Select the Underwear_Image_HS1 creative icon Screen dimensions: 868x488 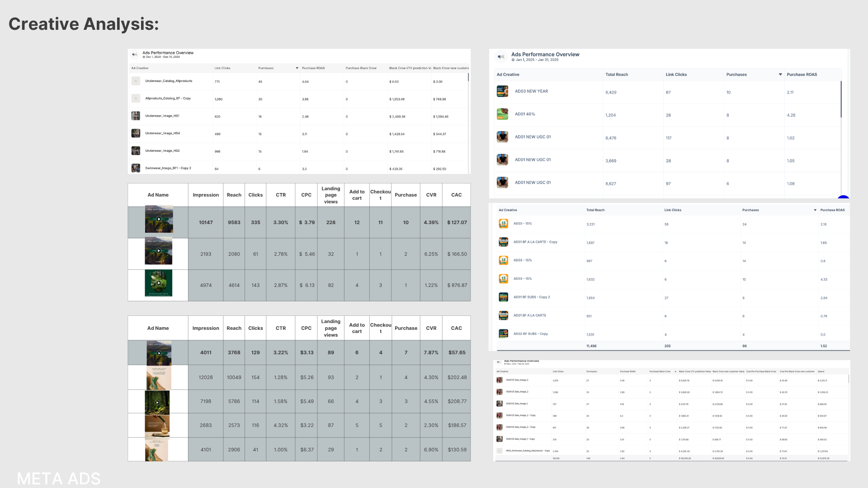coord(136,116)
